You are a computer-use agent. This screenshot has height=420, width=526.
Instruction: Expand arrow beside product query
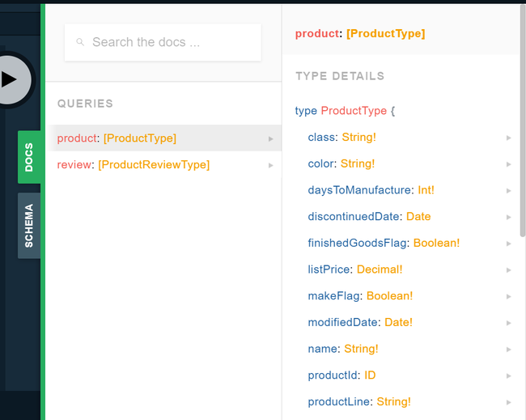tap(270, 139)
